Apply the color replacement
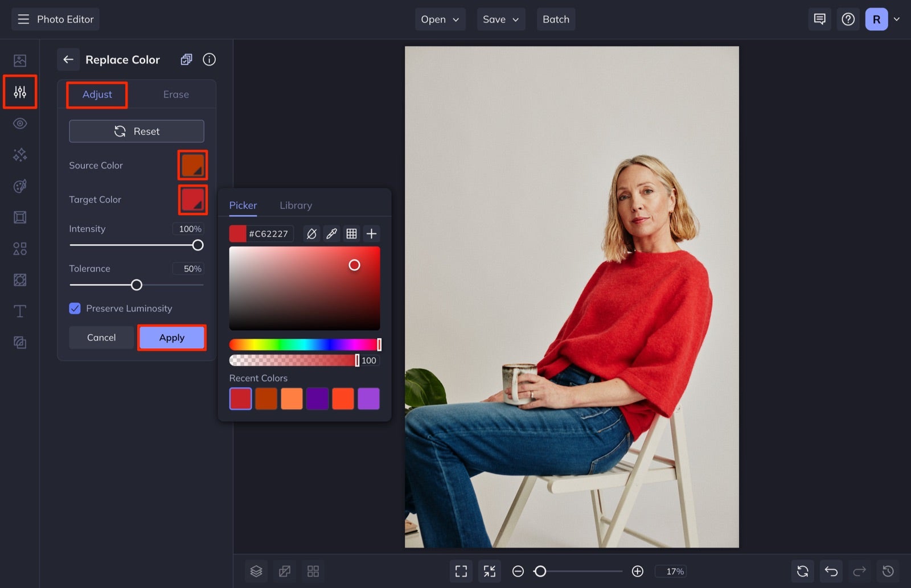Image resolution: width=911 pixels, height=588 pixels. tap(171, 337)
